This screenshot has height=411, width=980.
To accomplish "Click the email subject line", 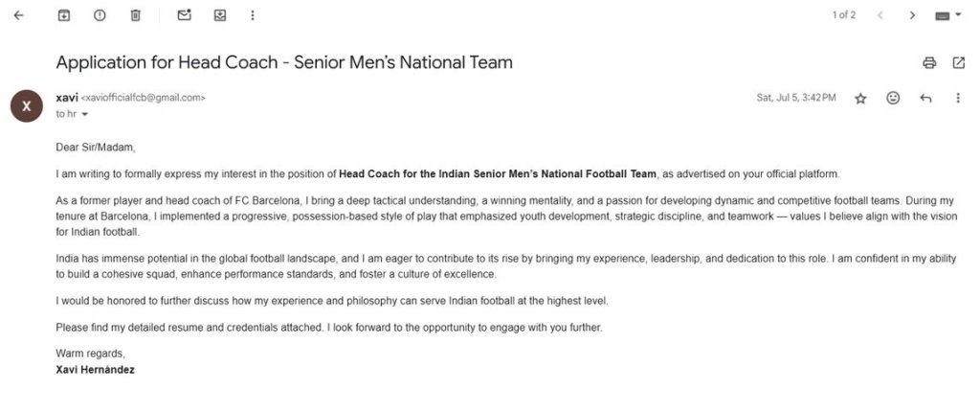I will (284, 62).
